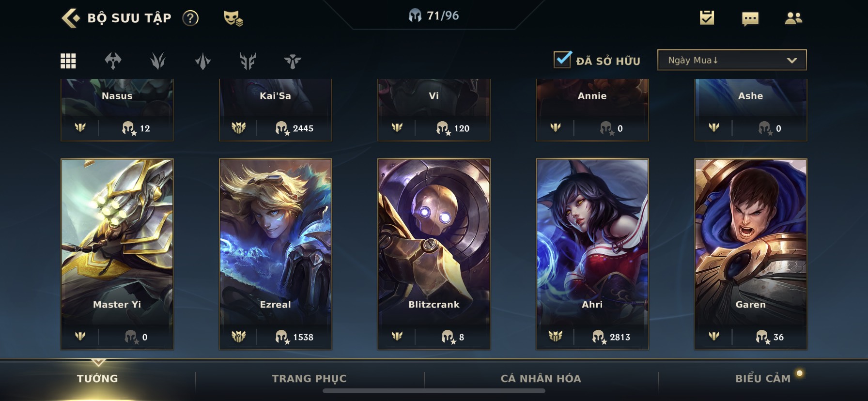Switch to the Trang Phục tab

click(x=309, y=379)
